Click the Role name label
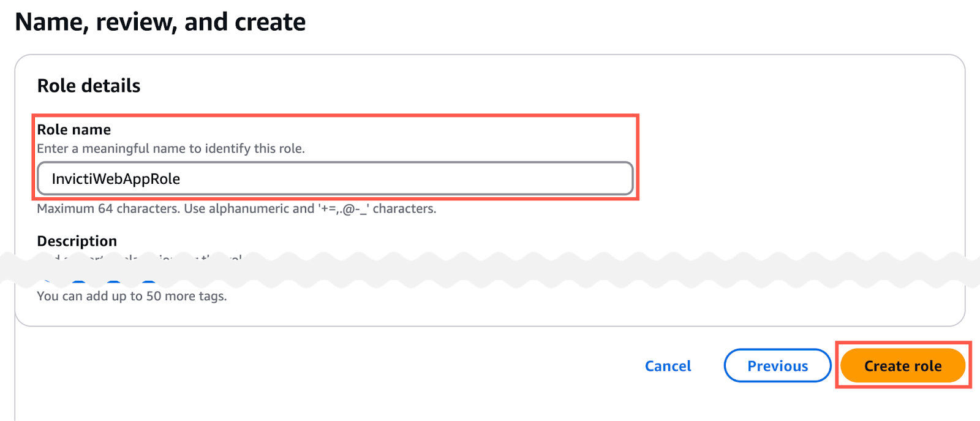This screenshot has height=421, width=980. [x=73, y=129]
